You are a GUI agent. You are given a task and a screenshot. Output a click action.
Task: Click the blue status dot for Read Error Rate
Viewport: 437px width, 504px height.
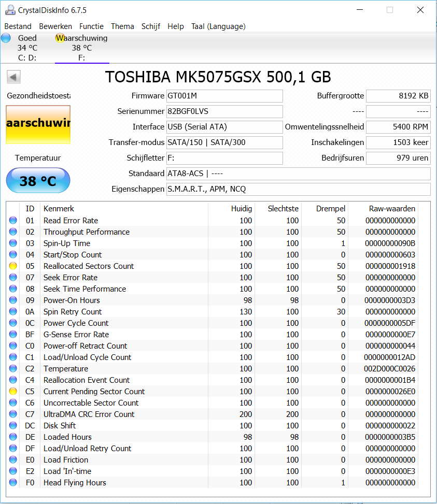point(13,221)
